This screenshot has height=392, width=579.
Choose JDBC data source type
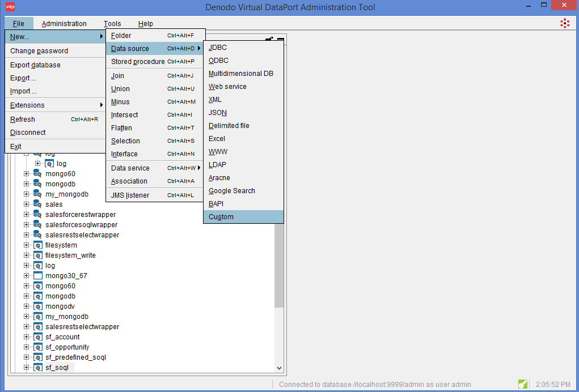coord(243,48)
